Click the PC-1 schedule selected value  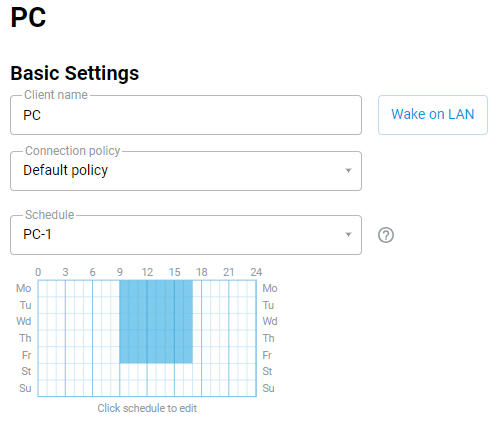(x=37, y=234)
